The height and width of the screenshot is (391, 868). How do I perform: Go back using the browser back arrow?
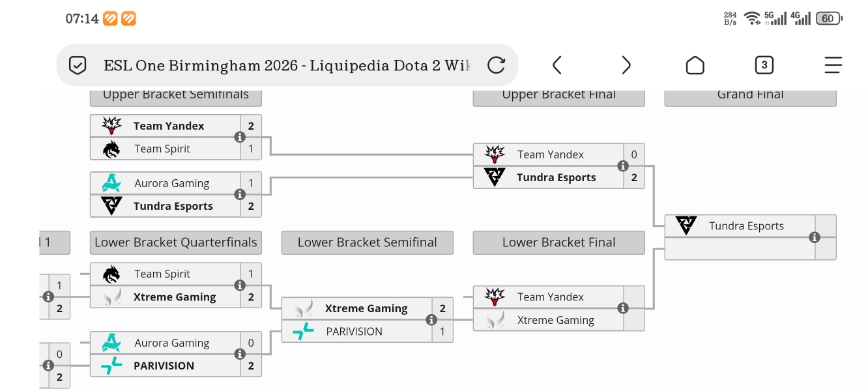coord(557,65)
